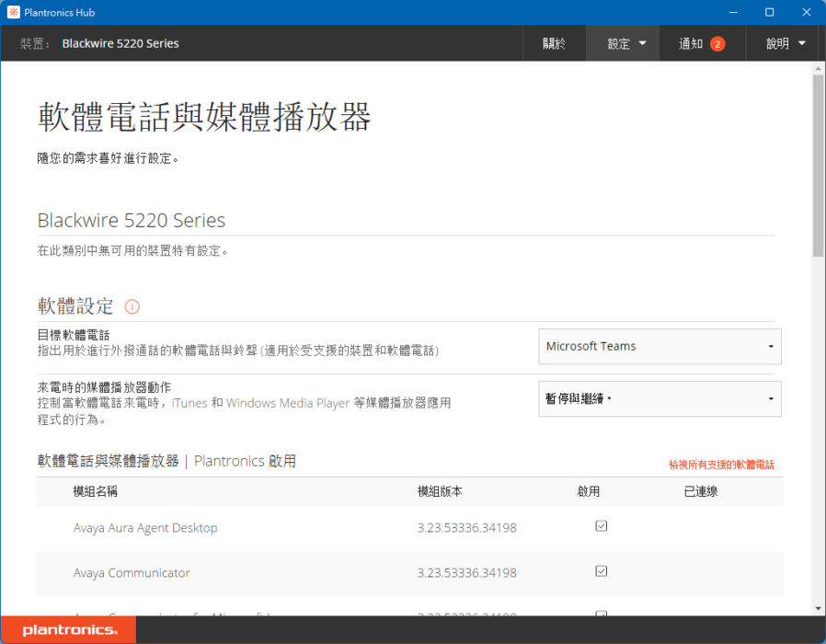The width and height of the screenshot is (826, 644).
Task: Open the 關於 tab
Action: pos(554,43)
